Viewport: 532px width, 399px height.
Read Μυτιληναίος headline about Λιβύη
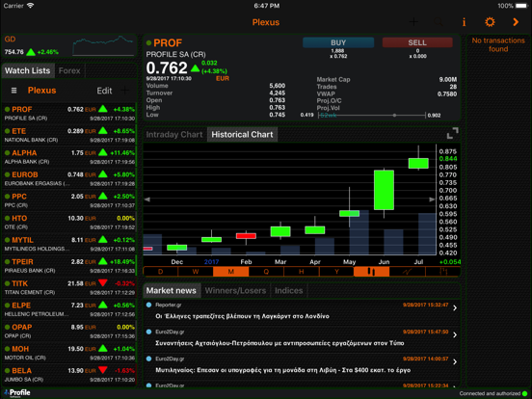point(283,370)
